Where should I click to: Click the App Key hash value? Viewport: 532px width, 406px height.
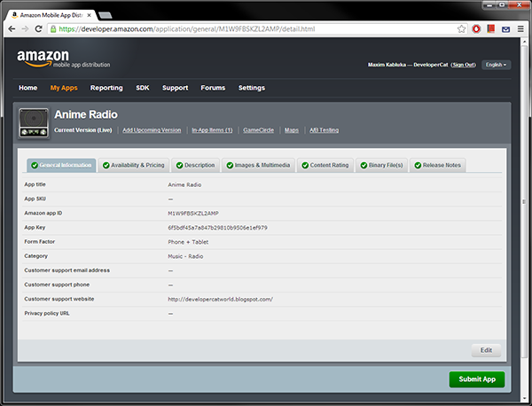point(217,228)
